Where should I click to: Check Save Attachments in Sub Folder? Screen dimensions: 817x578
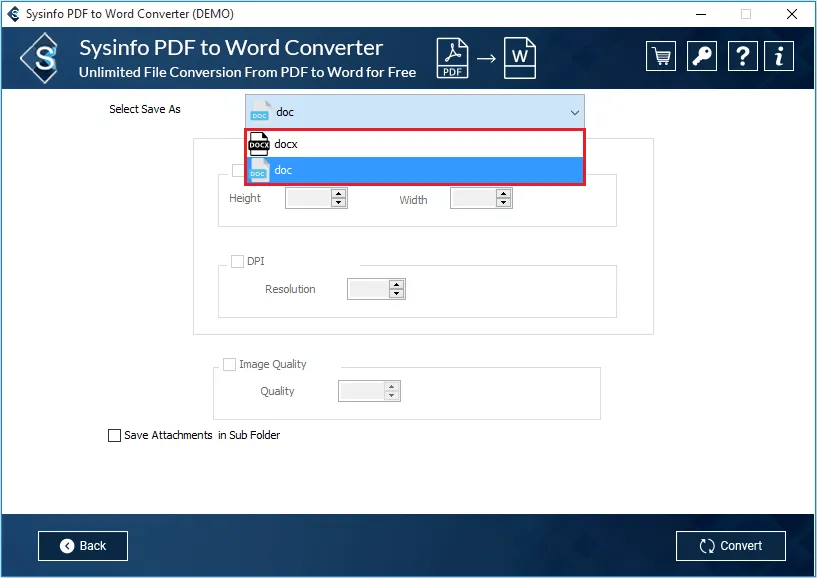click(x=114, y=435)
